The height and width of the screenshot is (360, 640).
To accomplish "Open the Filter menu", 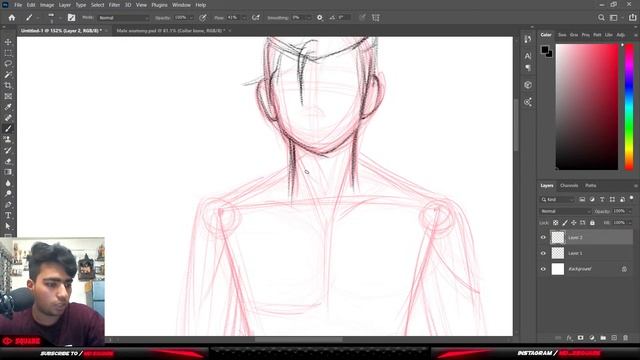I will point(114,5).
